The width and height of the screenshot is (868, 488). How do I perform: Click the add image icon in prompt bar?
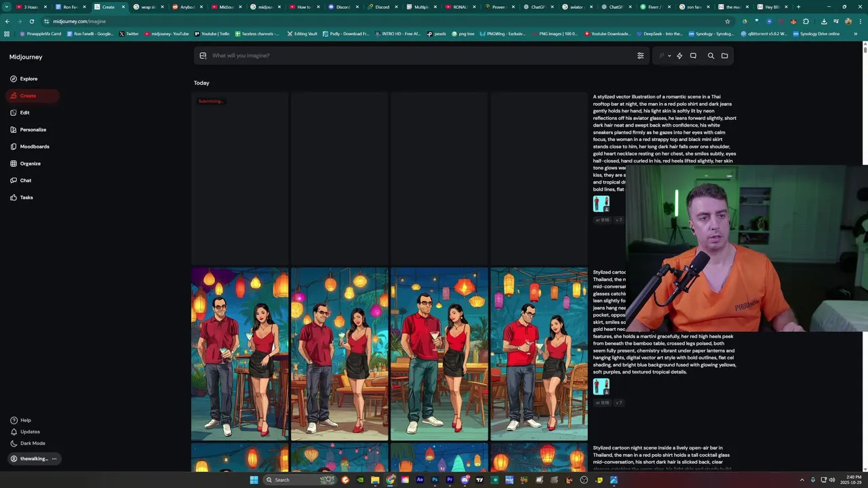203,56
